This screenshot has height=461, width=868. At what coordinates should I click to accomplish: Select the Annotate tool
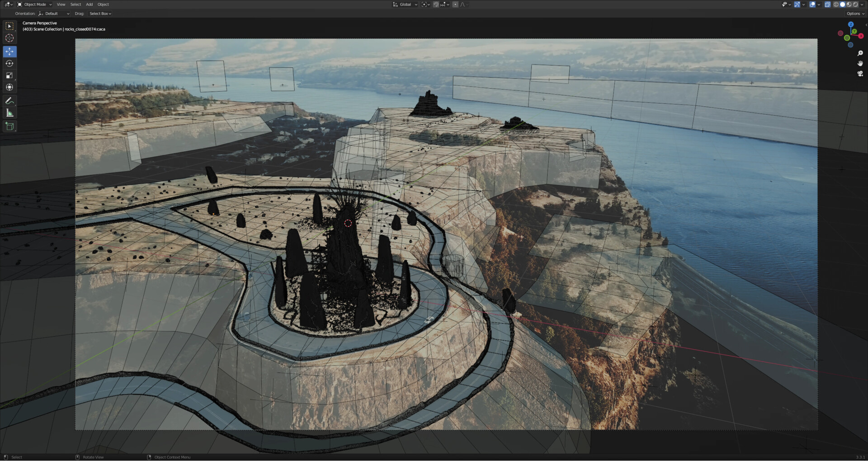pyautogui.click(x=9, y=100)
